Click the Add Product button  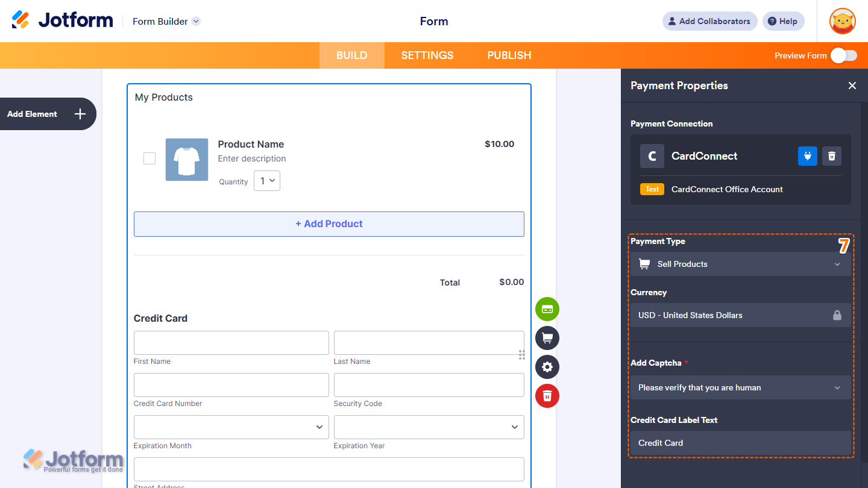click(329, 224)
